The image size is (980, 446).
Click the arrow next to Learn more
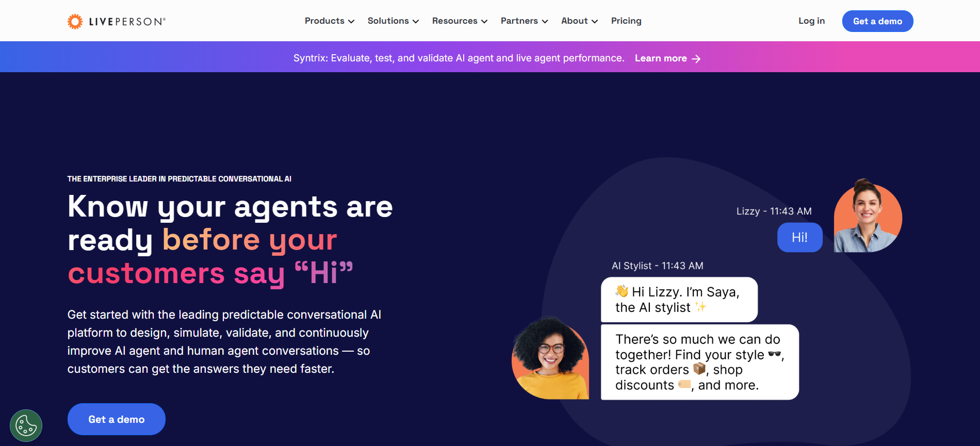696,59
